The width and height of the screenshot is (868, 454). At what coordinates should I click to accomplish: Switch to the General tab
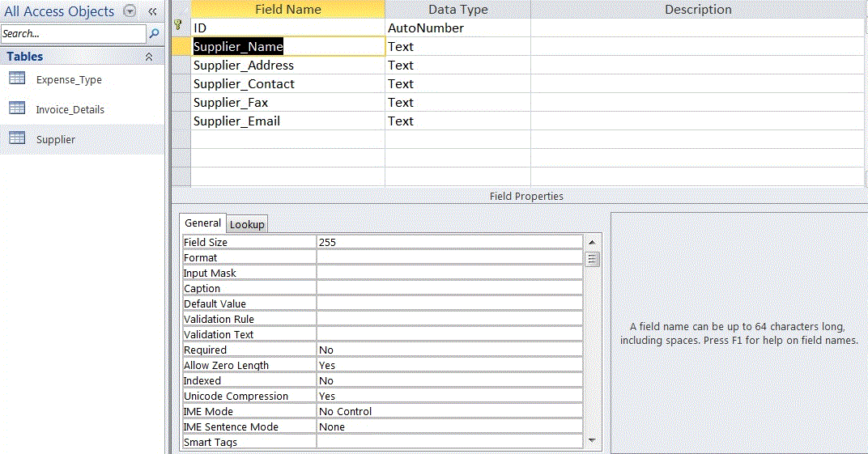pos(202,223)
